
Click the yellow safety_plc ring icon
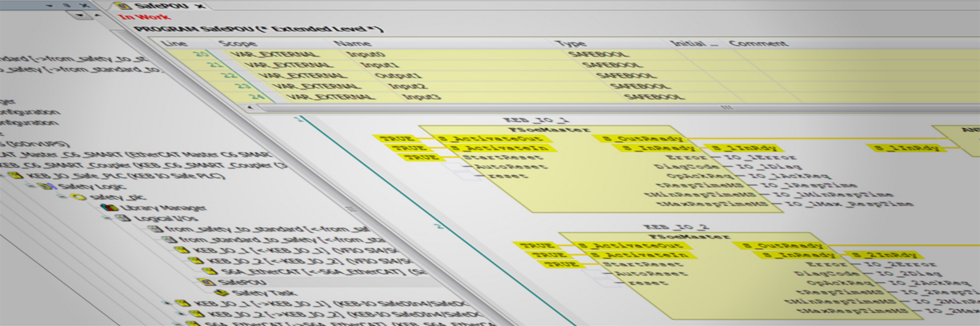pos(79,197)
